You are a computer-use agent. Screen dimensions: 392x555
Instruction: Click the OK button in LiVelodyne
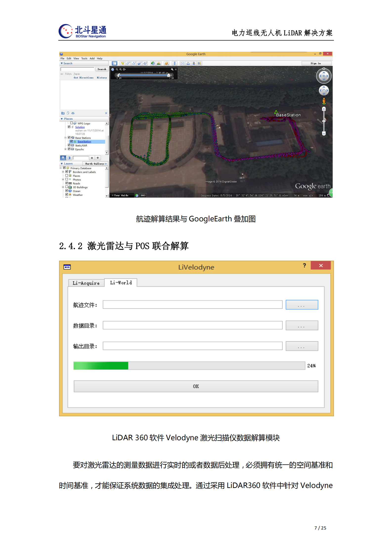coord(196,386)
